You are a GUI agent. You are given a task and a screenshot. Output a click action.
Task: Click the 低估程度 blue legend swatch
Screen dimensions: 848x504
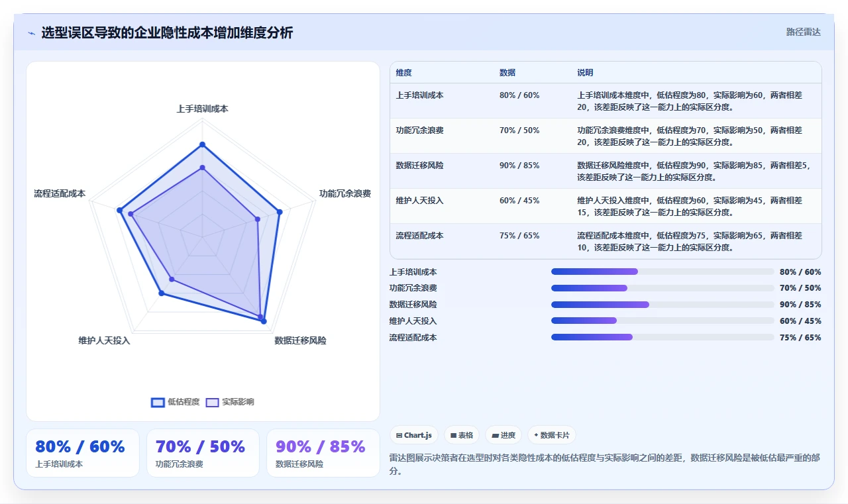coord(158,402)
